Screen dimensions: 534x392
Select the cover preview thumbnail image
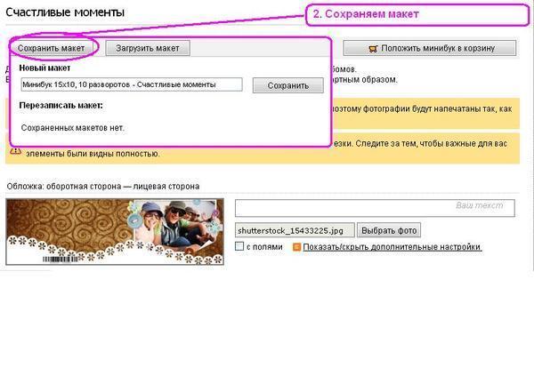click(115, 231)
